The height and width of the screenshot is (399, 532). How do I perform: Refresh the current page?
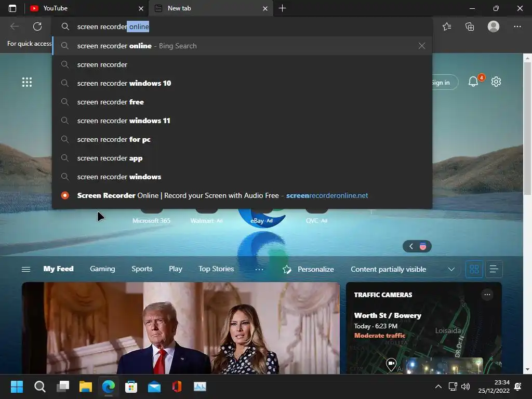tap(37, 26)
